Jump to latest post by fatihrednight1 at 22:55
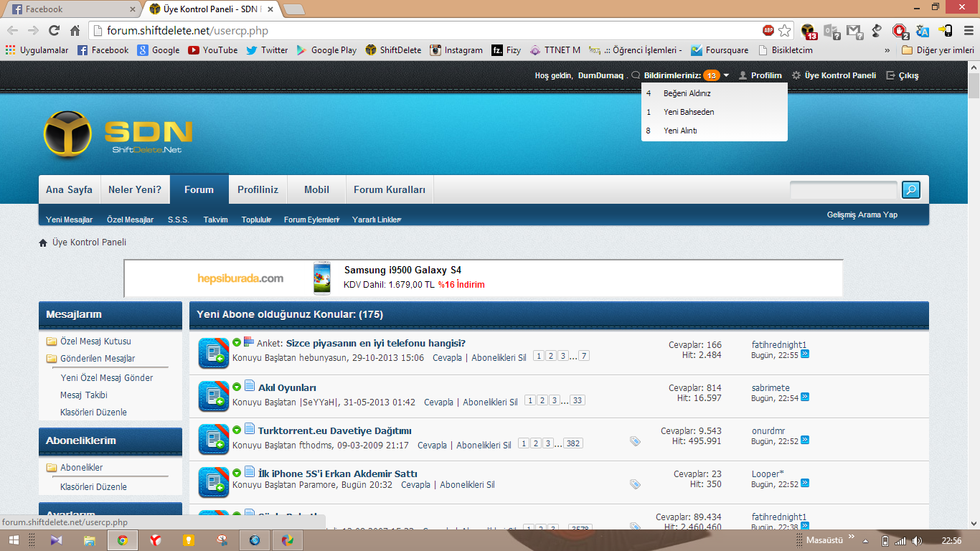 [x=805, y=354]
